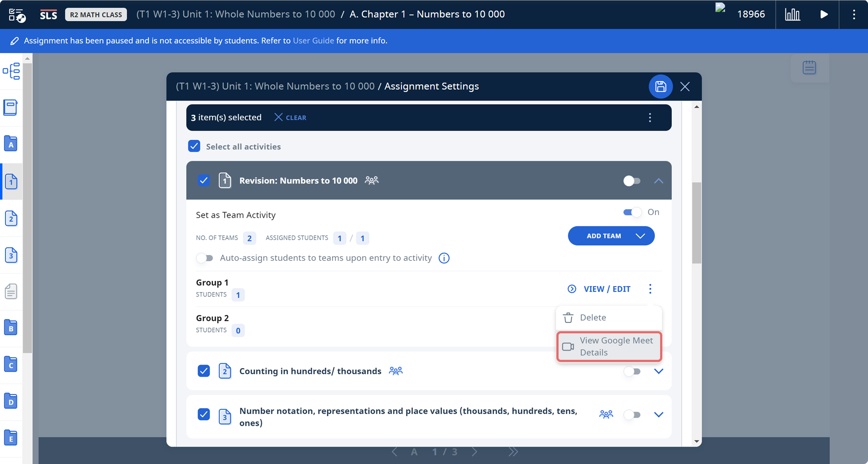868x464 pixels.
Task: Click CLEAR to deselect items
Action: pyautogui.click(x=290, y=118)
